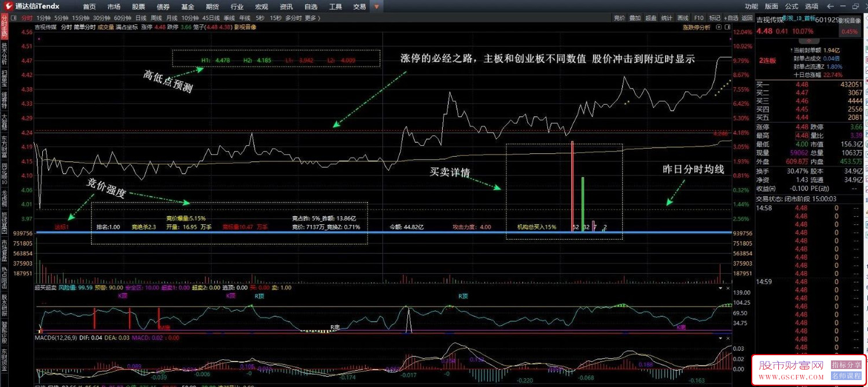Add this stock using +自选
The width and height of the screenshot is (868, 387).
(730, 18)
